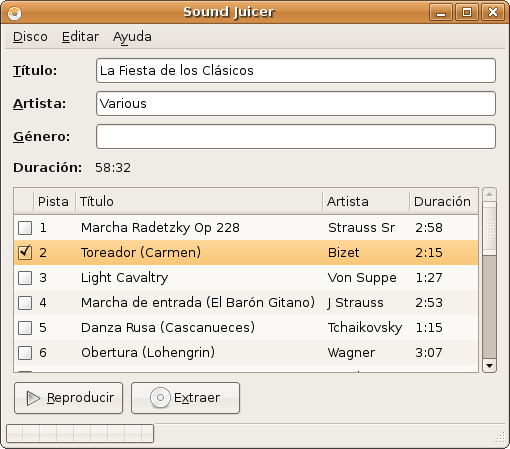Click the track list scrollbar thumb
This screenshot has width=510, height=449.
coord(489,228)
